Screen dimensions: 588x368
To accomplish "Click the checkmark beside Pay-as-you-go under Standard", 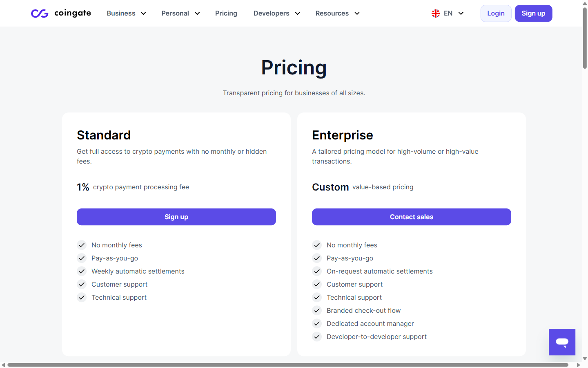I will [x=82, y=258].
